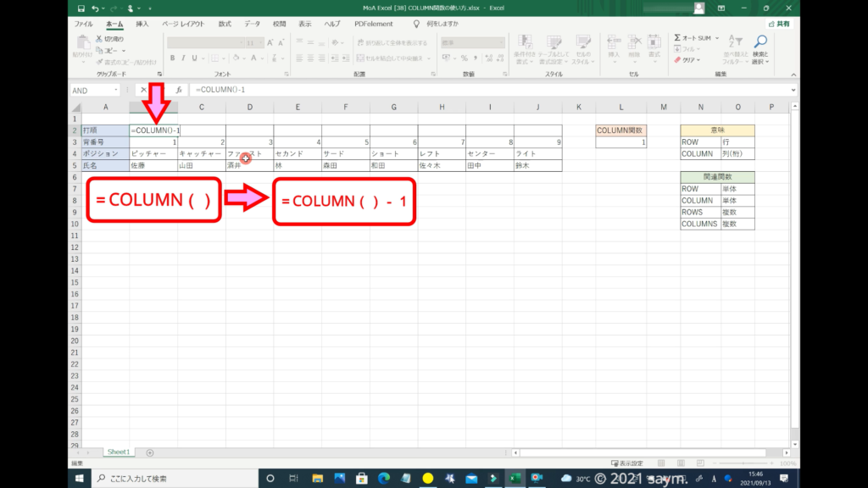868x488 pixels.
Task: Click the AutoSum sigma icon
Action: click(678, 38)
